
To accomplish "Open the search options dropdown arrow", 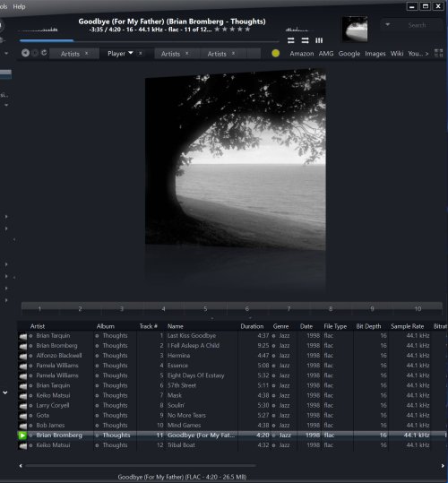I will [x=388, y=25].
